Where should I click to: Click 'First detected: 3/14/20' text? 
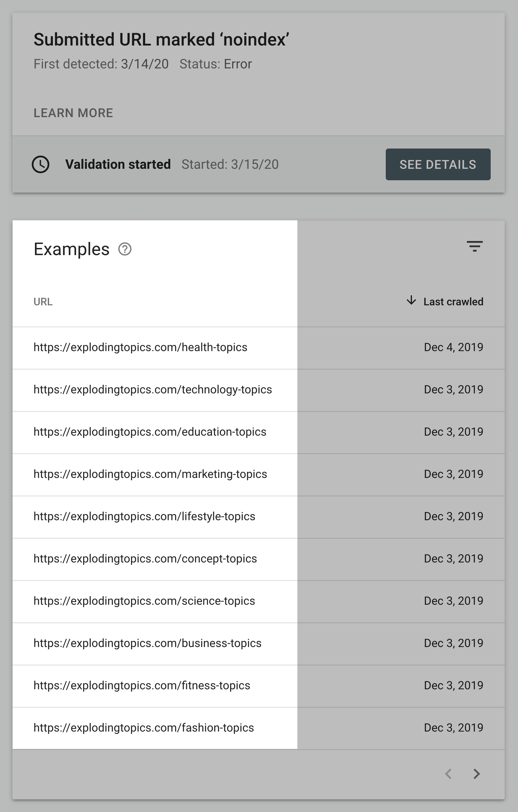(101, 64)
